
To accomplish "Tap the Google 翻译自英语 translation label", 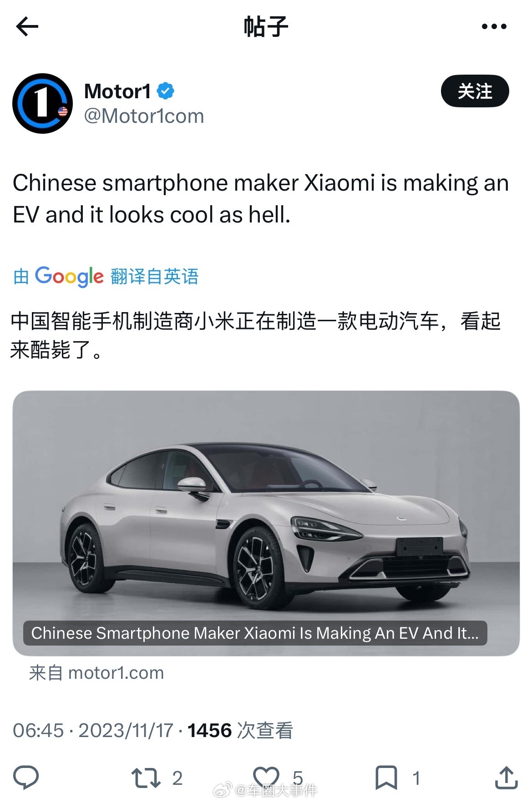I will (106, 276).
